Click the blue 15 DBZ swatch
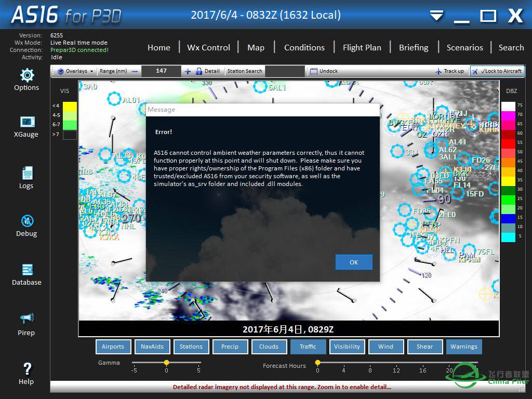The height and width of the screenshot is (399, 532). coord(508,219)
